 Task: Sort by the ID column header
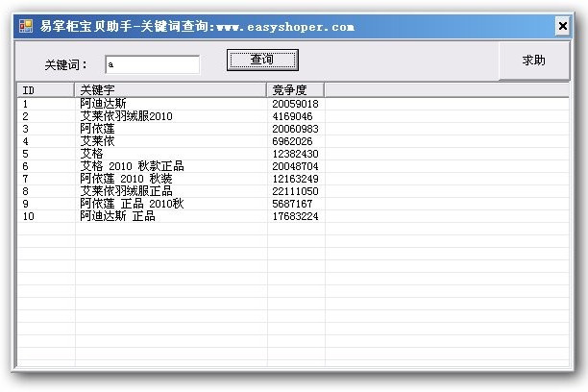(46, 90)
